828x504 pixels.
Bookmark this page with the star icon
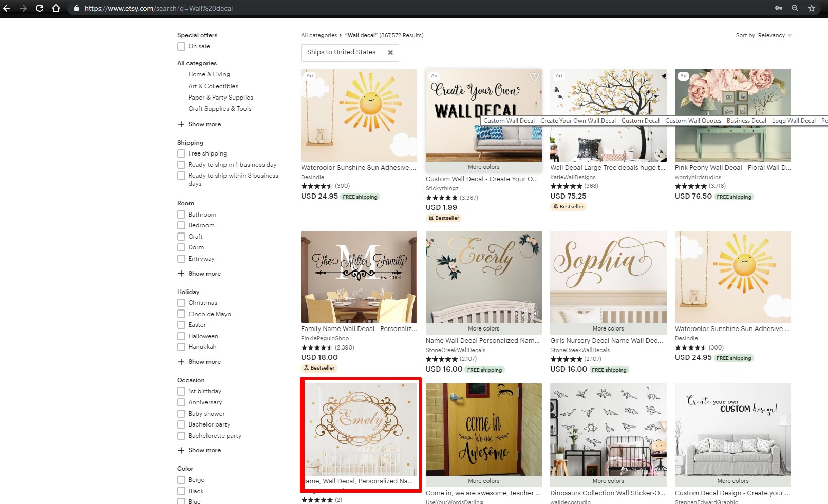pos(812,8)
